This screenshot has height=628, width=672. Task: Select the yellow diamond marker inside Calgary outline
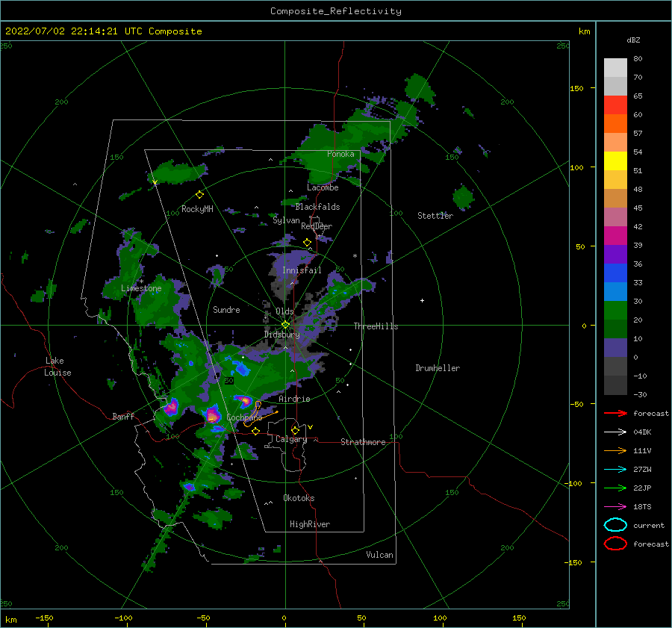coord(295,430)
